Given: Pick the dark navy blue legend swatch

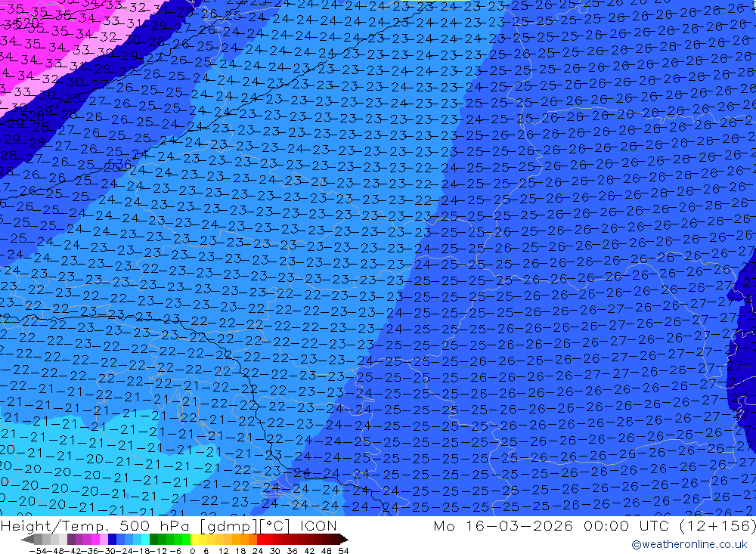Looking at the screenshot, I should 112,540.
